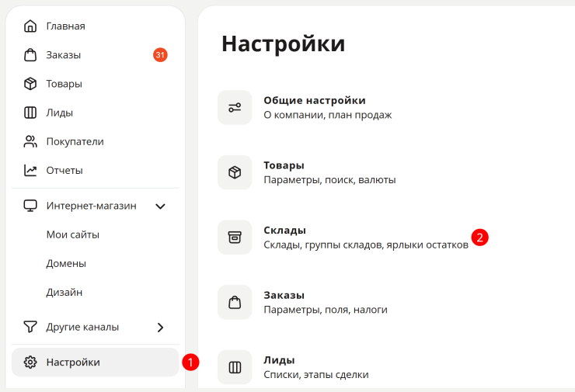Click the box icon tile for Товары settings
The image size is (575, 392).
[235, 172]
